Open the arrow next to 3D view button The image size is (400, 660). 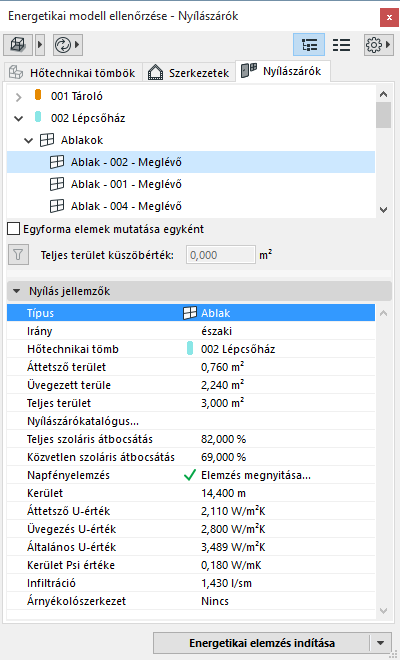[x=40, y=45]
